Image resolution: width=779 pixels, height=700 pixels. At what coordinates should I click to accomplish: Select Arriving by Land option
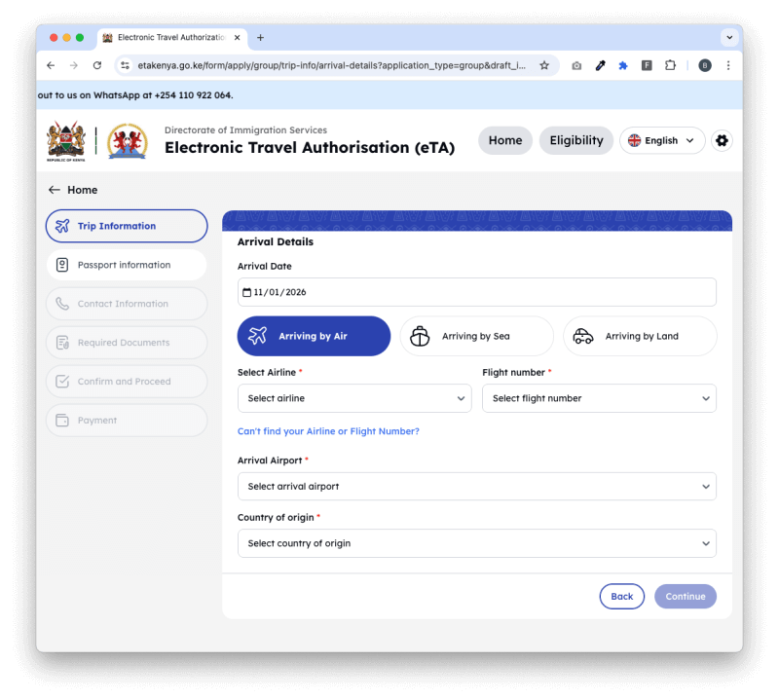click(640, 336)
